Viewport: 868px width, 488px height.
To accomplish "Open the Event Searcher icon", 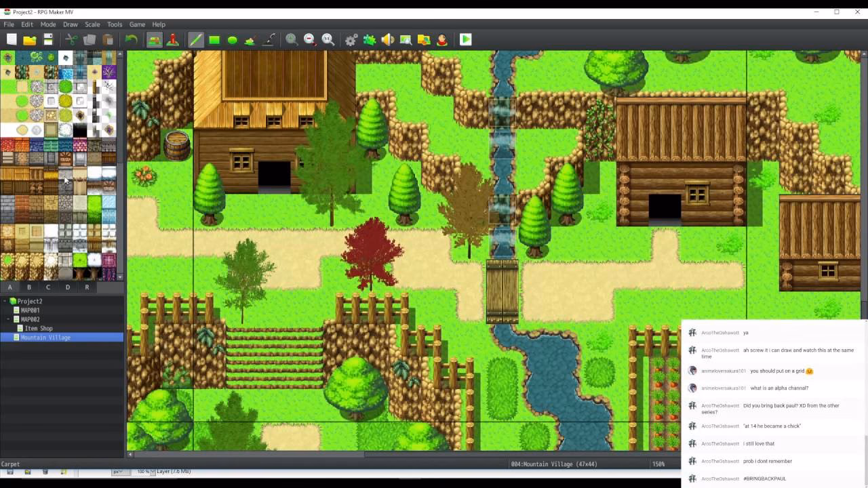I will pos(406,40).
